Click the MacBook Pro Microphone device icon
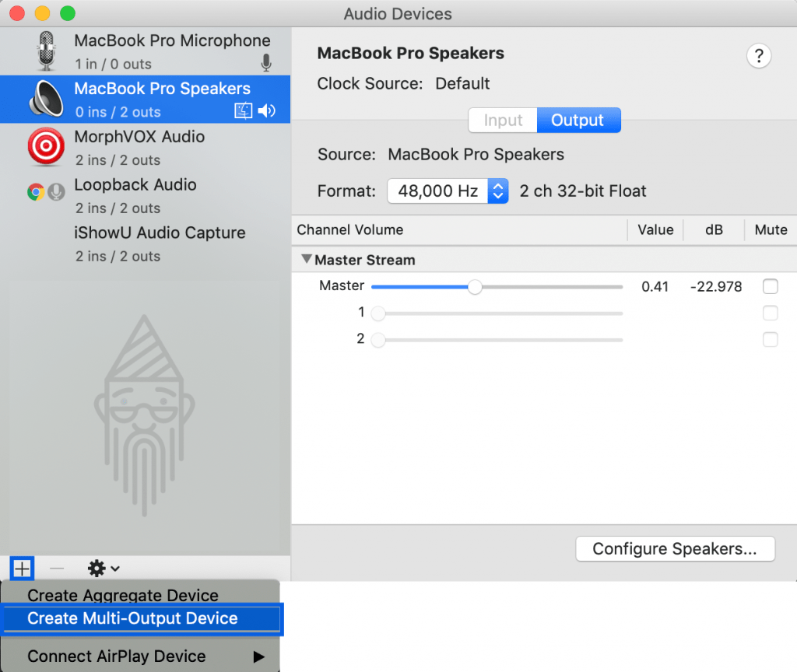This screenshot has height=672, width=797. (x=46, y=51)
